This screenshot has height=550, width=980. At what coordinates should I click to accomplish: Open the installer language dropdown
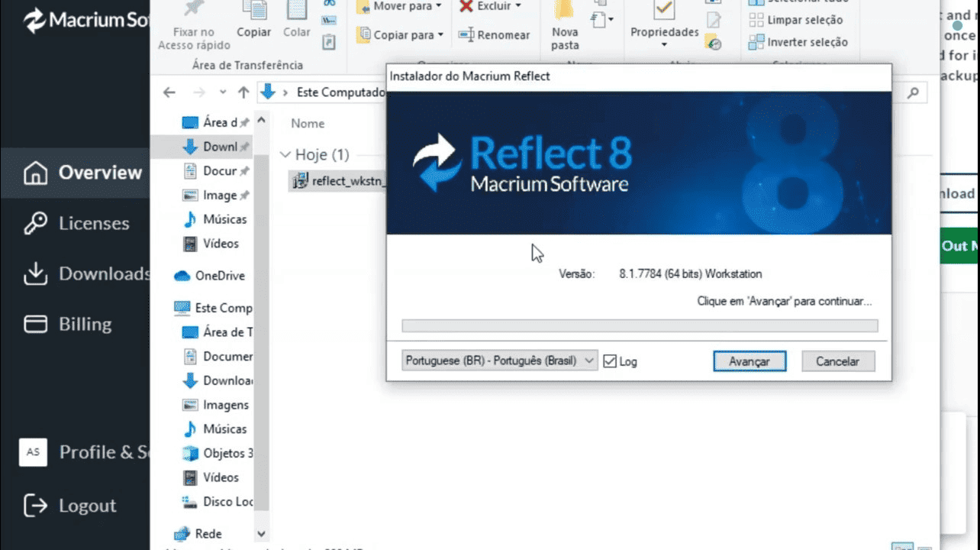point(500,361)
